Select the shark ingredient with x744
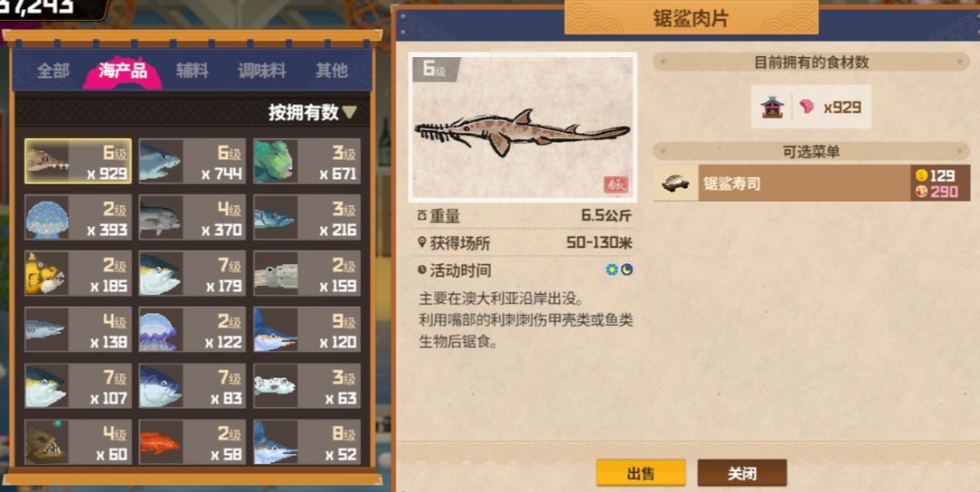 coord(191,162)
